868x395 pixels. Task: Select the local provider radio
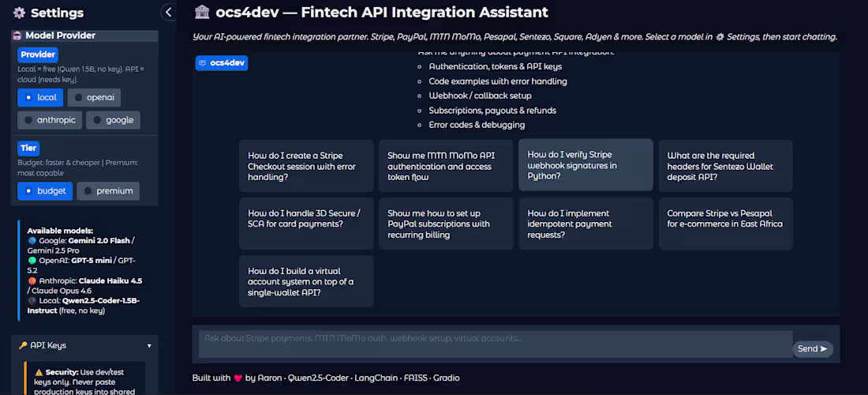[40, 97]
